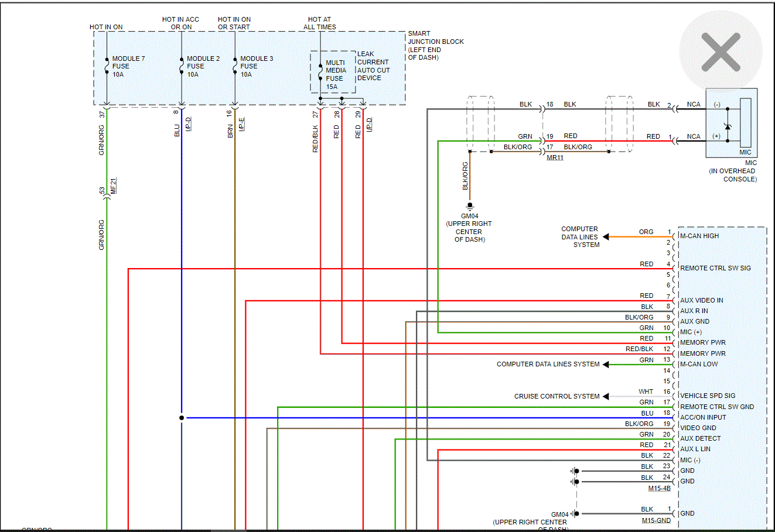The width and height of the screenshot is (775, 532).
Task: Click the I/P-E connector label
Action: (x=242, y=123)
